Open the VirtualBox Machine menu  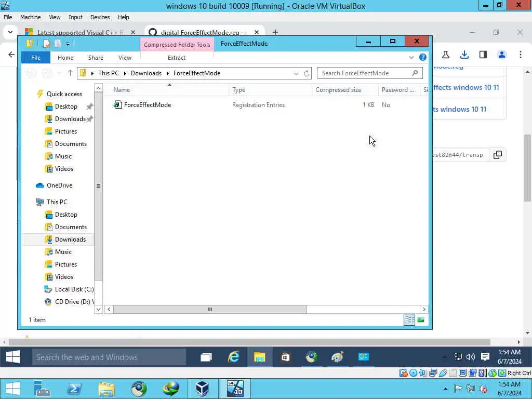pos(30,17)
